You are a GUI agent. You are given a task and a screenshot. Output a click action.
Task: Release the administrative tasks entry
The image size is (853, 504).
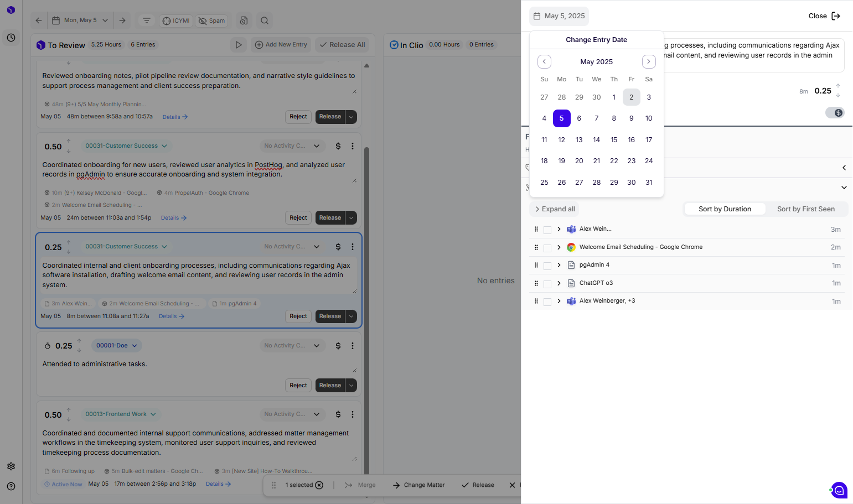(x=330, y=386)
